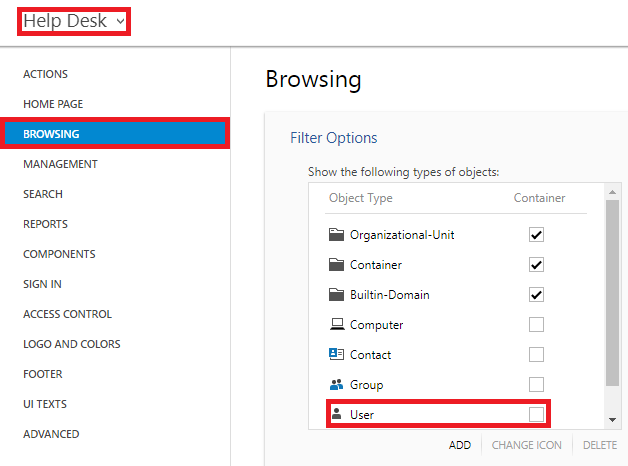Click the DELETE button

600,445
